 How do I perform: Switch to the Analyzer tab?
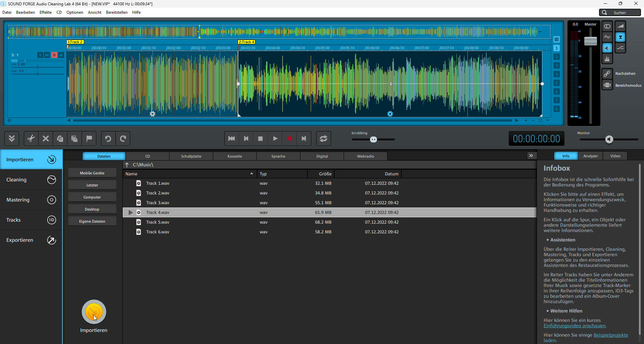[x=591, y=156]
